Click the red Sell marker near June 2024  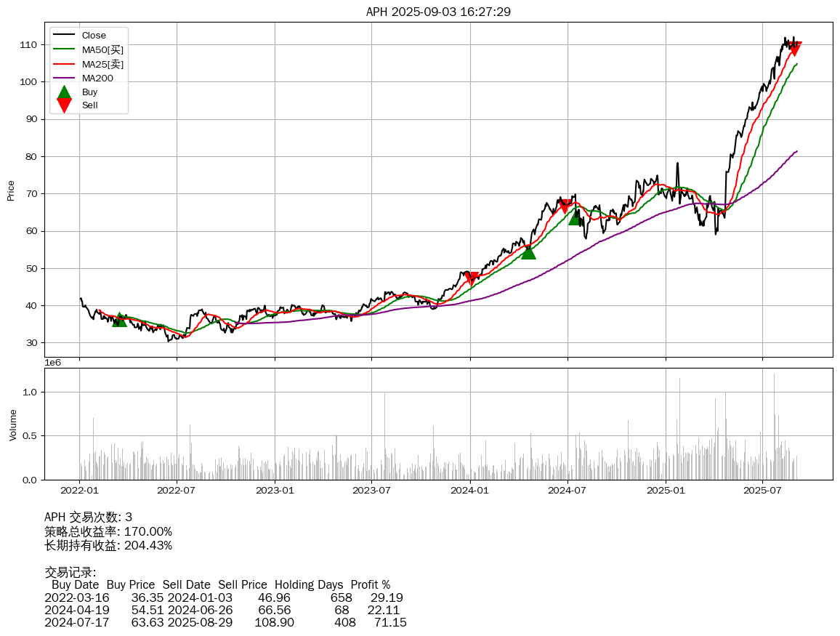point(565,206)
